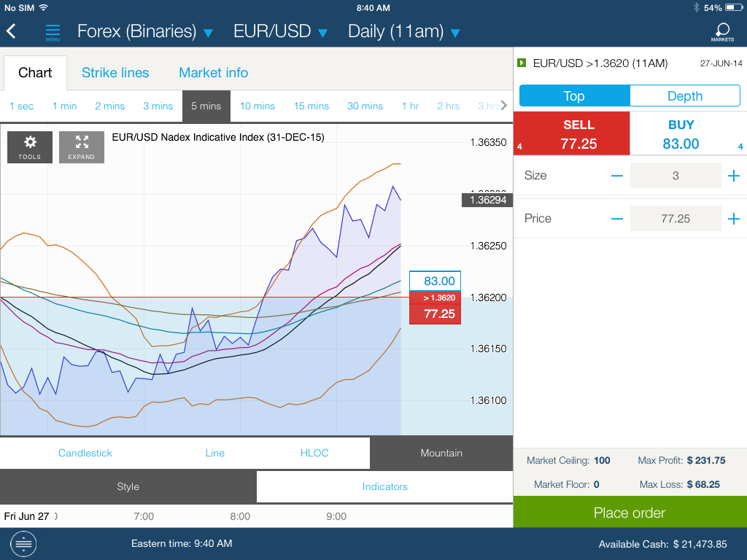Open the Forex (Binaries) dropdown
Viewport: 747px width, 560px height.
tap(144, 32)
